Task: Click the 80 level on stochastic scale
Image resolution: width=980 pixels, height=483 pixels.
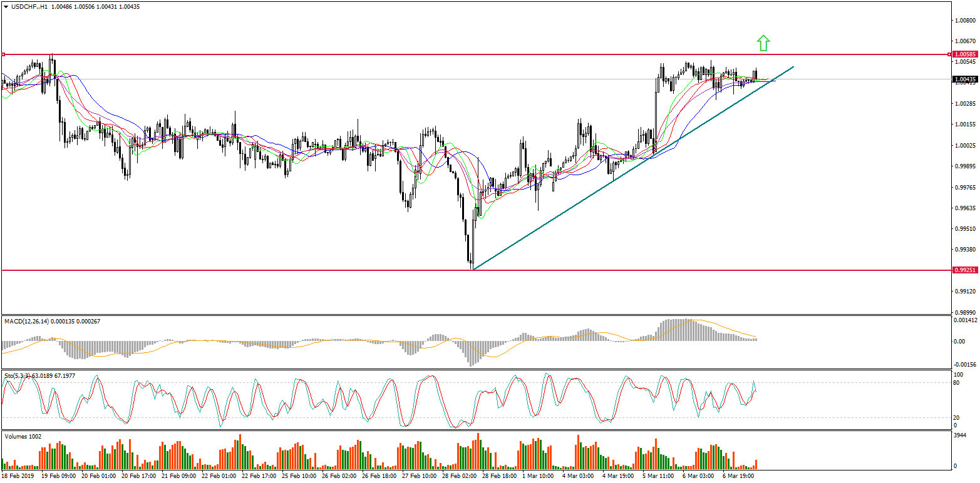Action: coord(956,382)
